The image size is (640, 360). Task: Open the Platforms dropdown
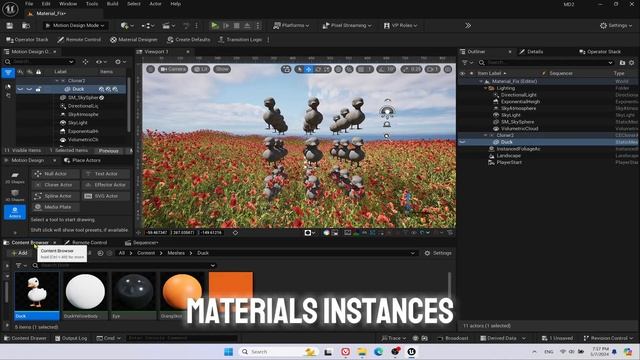point(291,25)
